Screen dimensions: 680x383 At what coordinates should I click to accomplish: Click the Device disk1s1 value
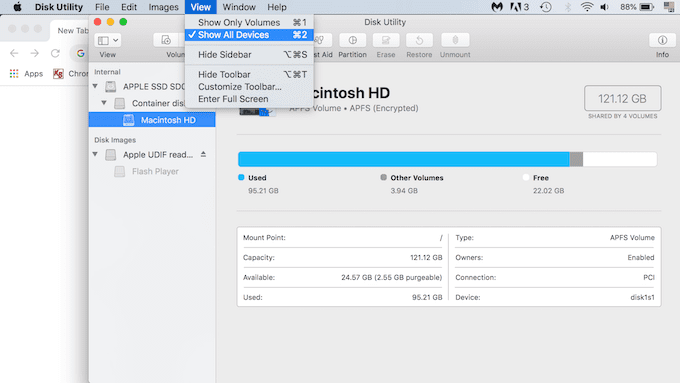pyautogui.click(x=642, y=297)
